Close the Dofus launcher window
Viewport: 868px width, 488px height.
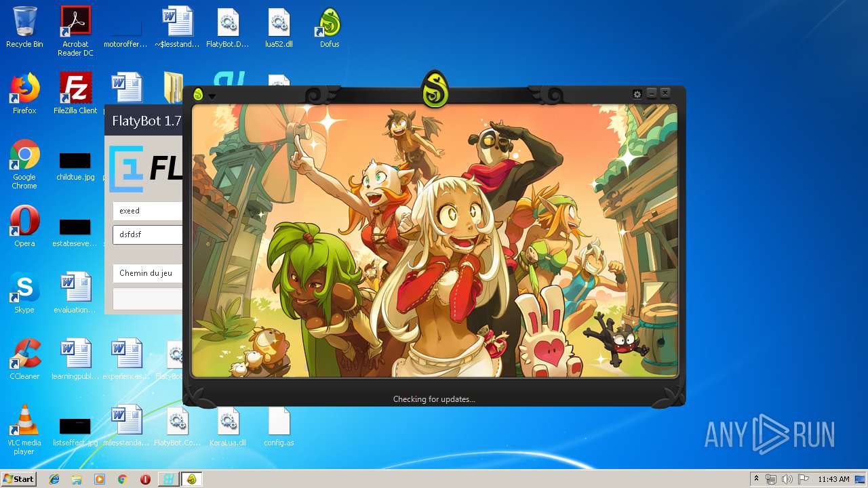coord(665,94)
